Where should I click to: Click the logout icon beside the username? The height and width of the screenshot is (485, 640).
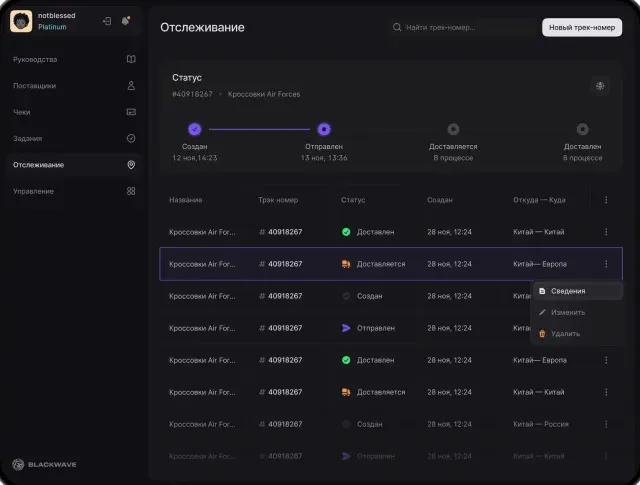tap(107, 21)
